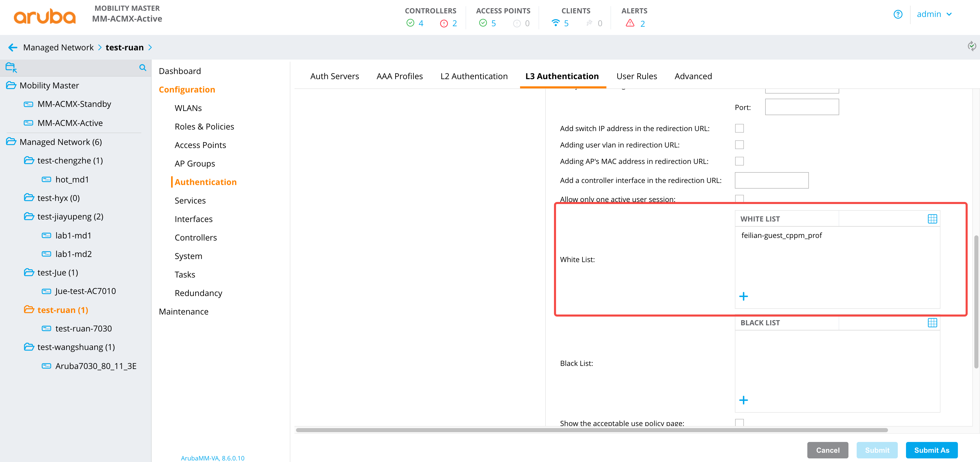Click the access points down grey icon
980x462 pixels.
tap(517, 24)
